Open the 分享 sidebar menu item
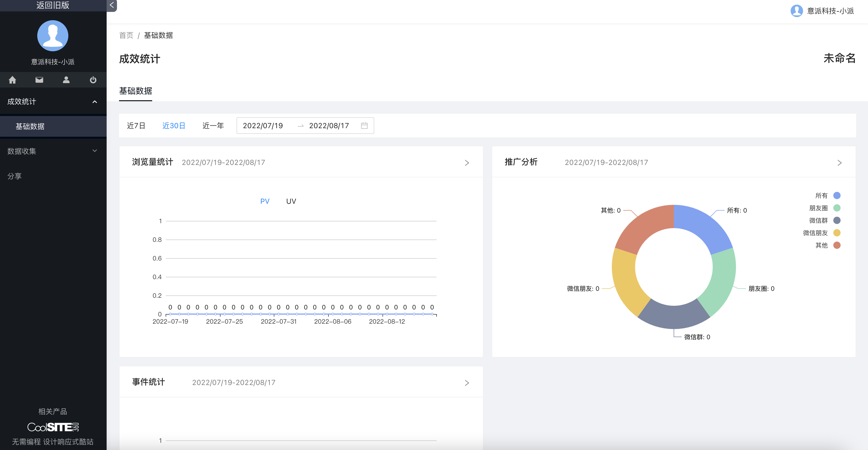 click(14, 176)
